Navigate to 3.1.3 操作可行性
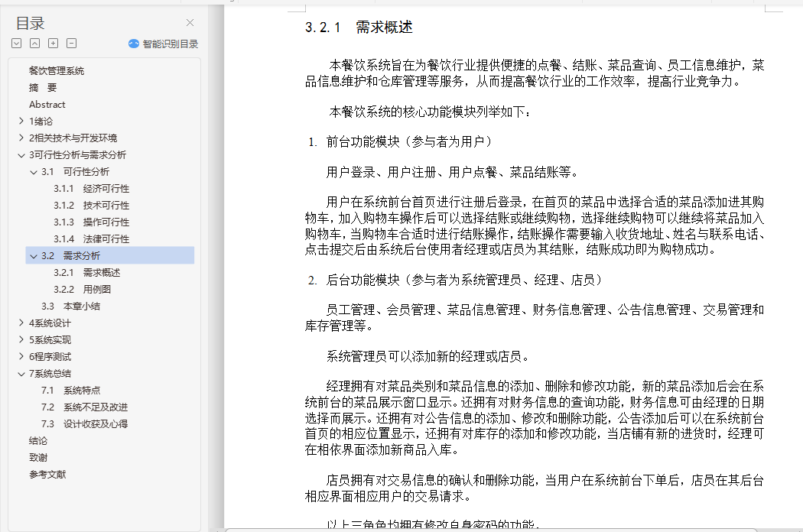This screenshot has width=803, height=532. tap(92, 222)
